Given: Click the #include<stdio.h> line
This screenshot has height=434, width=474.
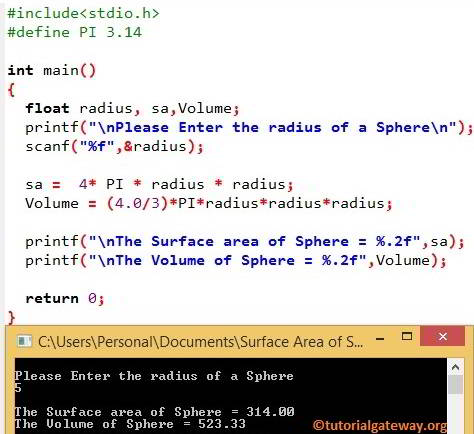Looking at the screenshot, I should coord(83,13).
